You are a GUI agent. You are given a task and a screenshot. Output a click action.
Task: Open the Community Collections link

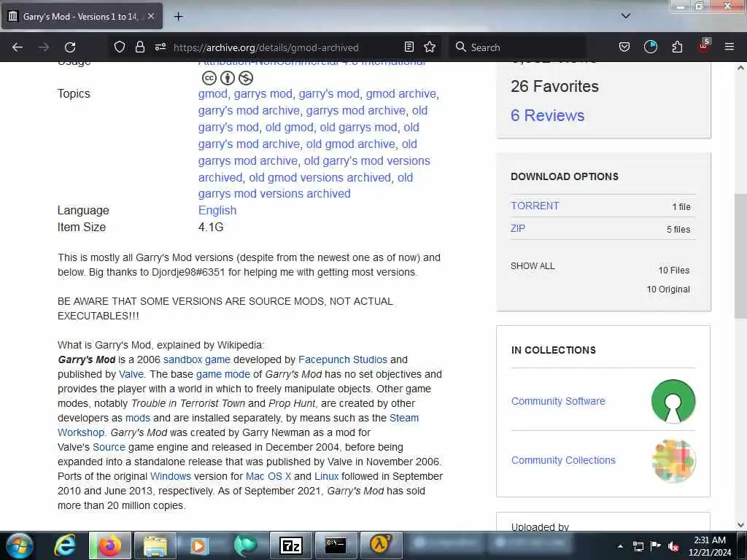click(563, 460)
